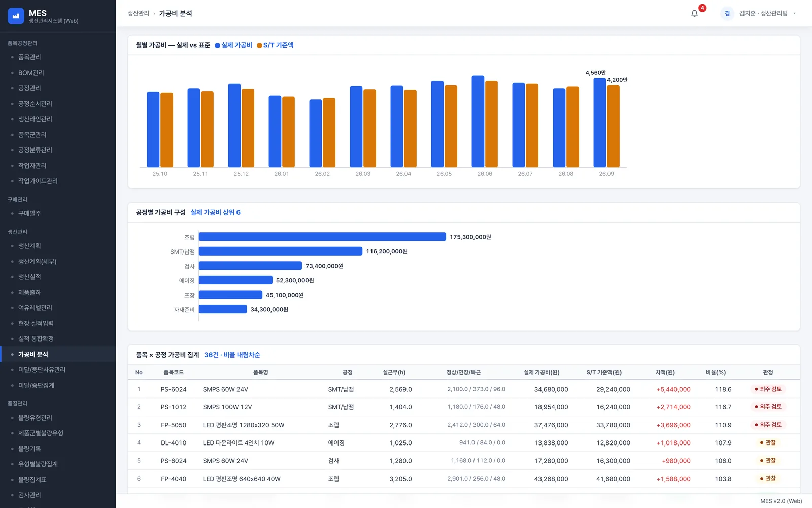The width and height of the screenshot is (812, 508).
Task: Open the notifications bell
Action: (694, 13)
